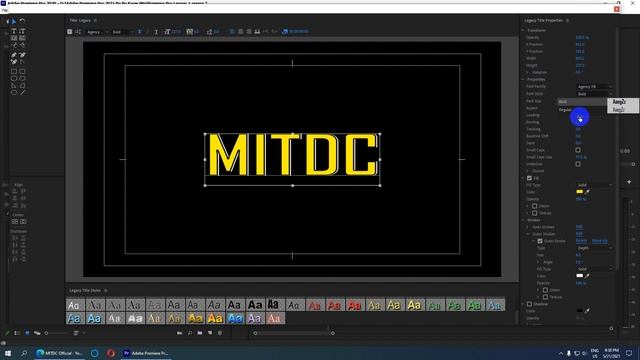Click Delete link for Outer Stroke
Viewport: 640px width, 360px height.
(x=581, y=241)
